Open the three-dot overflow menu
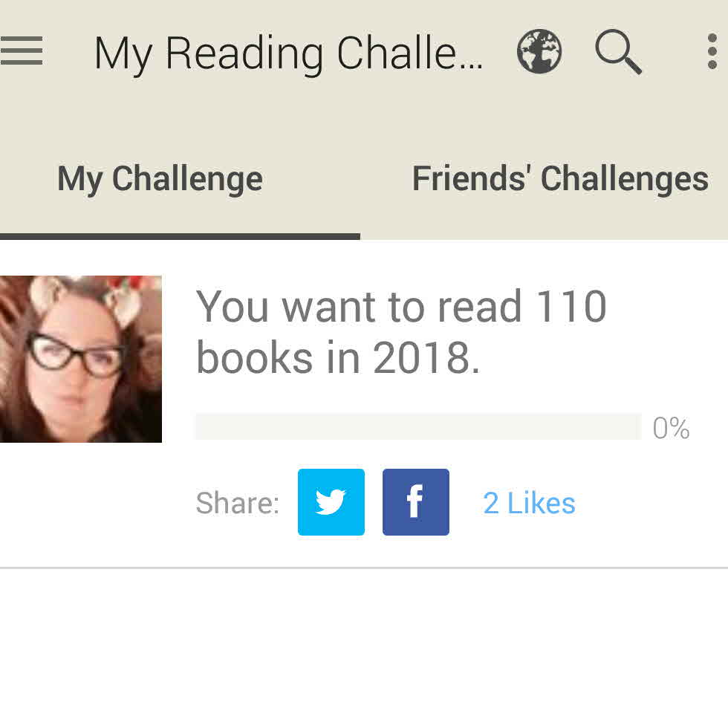The width and height of the screenshot is (728, 728). pos(712,52)
